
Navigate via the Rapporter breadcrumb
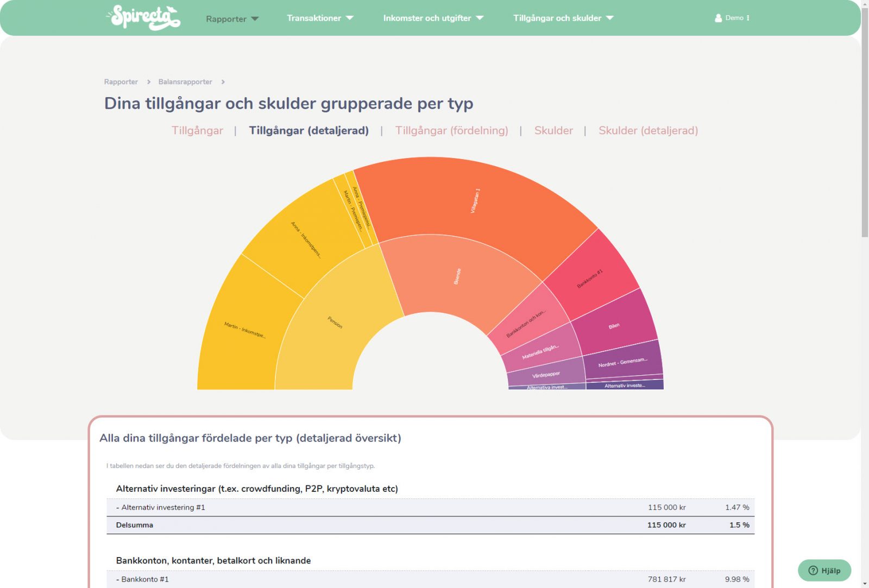pos(121,81)
